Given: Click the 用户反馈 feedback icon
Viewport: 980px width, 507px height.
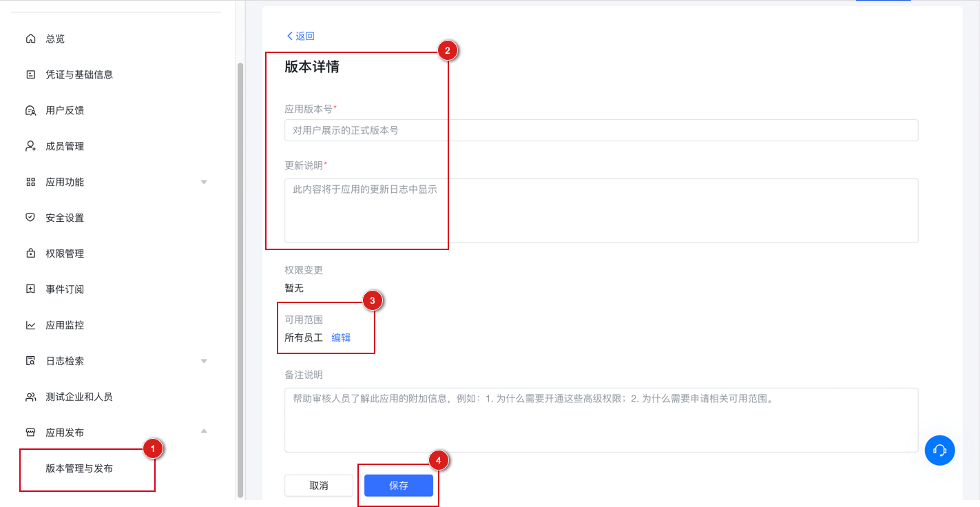Looking at the screenshot, I should (x=30, y=110).
